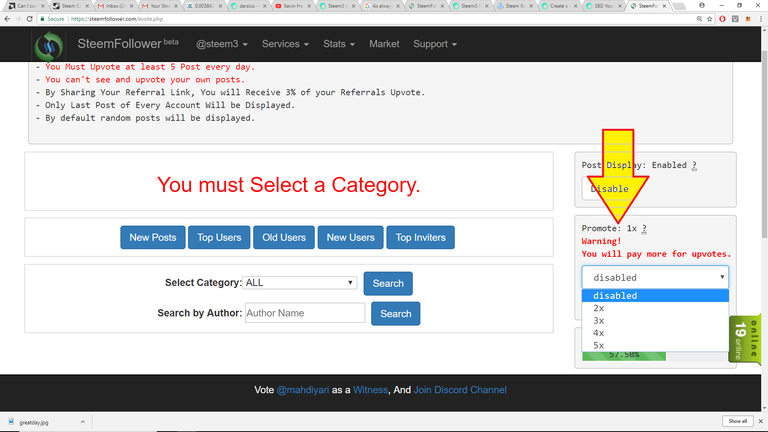
Task: Click the help question mark next to Promote
Action: pyautogui.click(x=644, y=228)
